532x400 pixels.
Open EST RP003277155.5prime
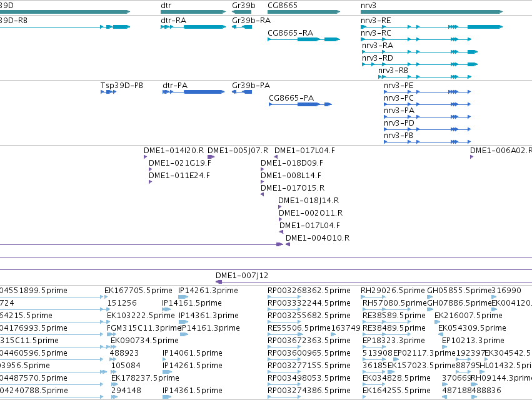pyautogui.click(x=284, y=372)
